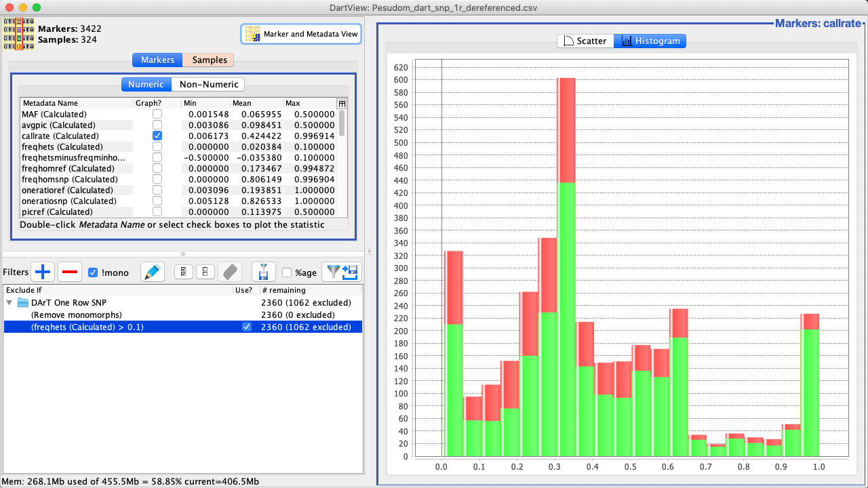The width and height of the screenshot is (868, 488).
Task: Switch to Markers tab
Action: 157,60
